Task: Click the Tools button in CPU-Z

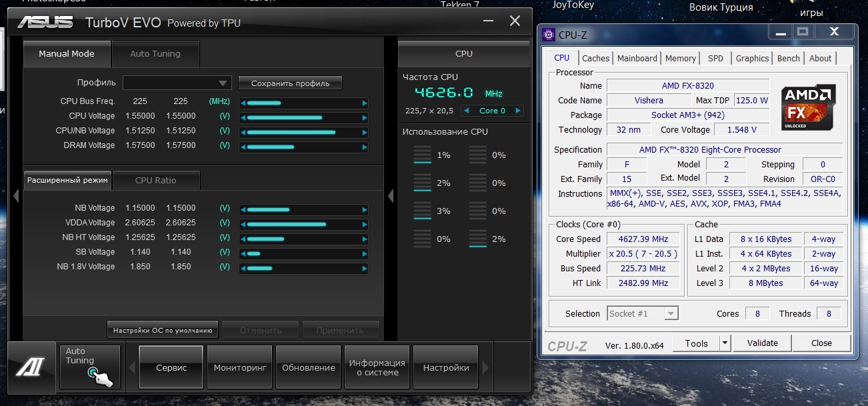Action: 696,343
